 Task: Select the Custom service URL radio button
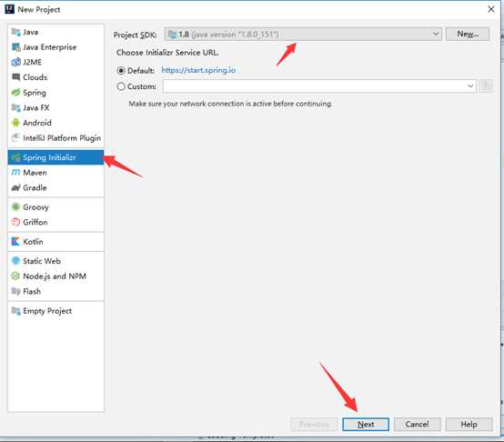pyautogui.click(x=121, y=86)
